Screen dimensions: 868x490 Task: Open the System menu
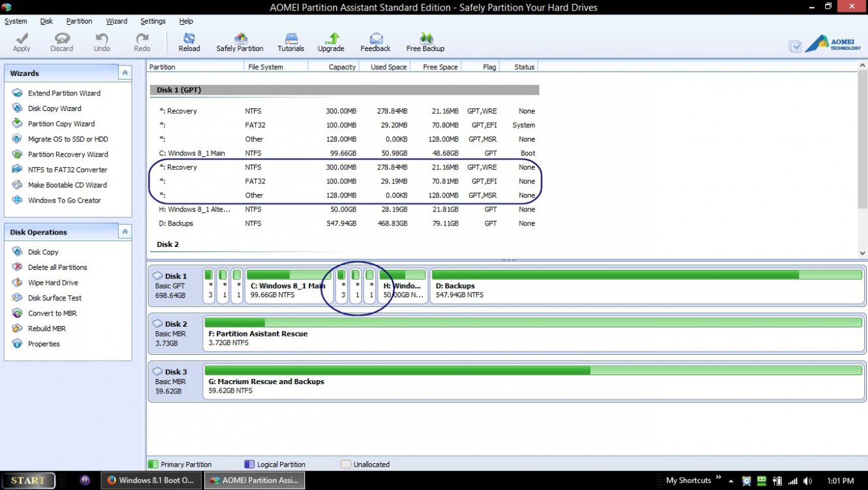[16, 21]
